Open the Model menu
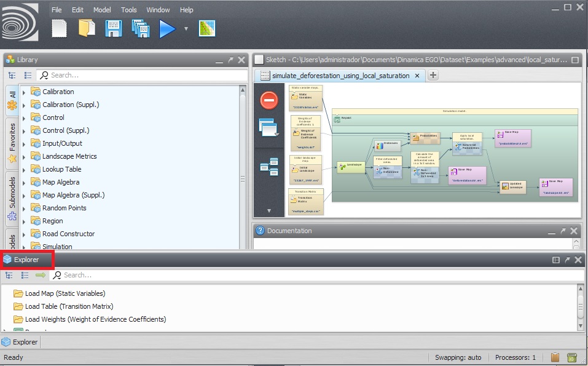 pyautogui.click(x=102, y=10)
